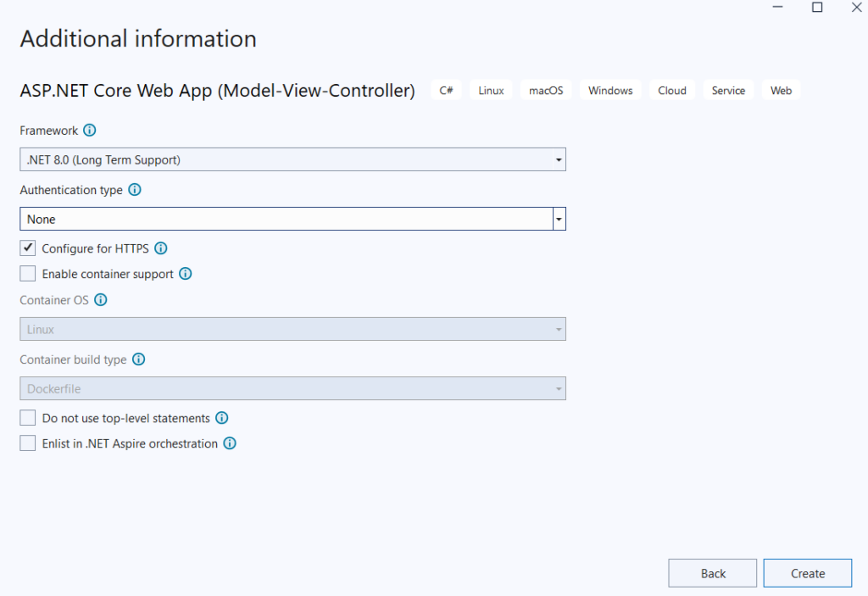This screenshot has width=868, height=596.
Task: Open the Authentication type dropdown set to None
Action: pyautogui.click(x=292, y=219)
